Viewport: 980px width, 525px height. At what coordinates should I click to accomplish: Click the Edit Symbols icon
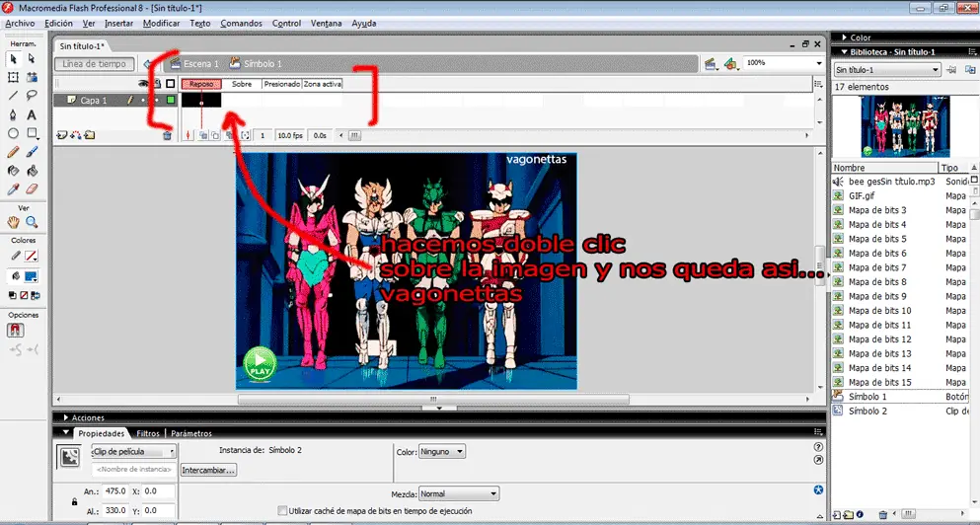pyautogui.click(x=730, y=64)
